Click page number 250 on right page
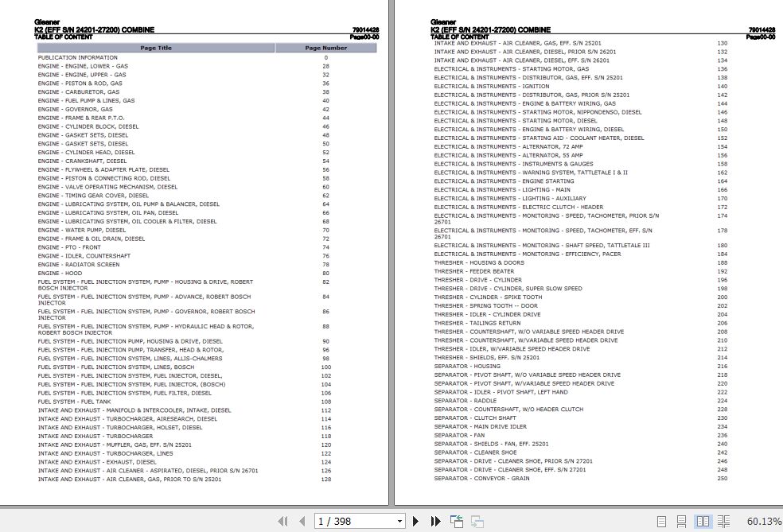 pos(722,478)
